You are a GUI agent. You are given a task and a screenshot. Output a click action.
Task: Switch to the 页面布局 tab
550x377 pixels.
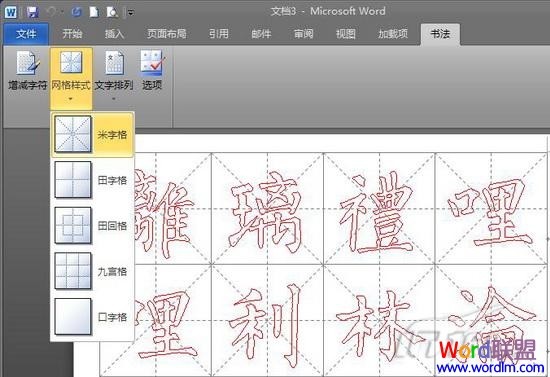(166, 34)
